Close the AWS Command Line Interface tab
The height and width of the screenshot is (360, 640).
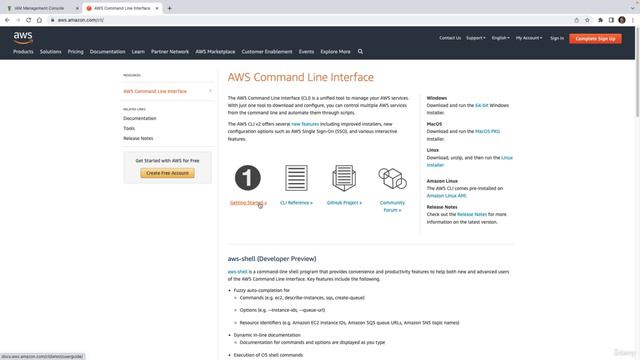tap(157, 8)
